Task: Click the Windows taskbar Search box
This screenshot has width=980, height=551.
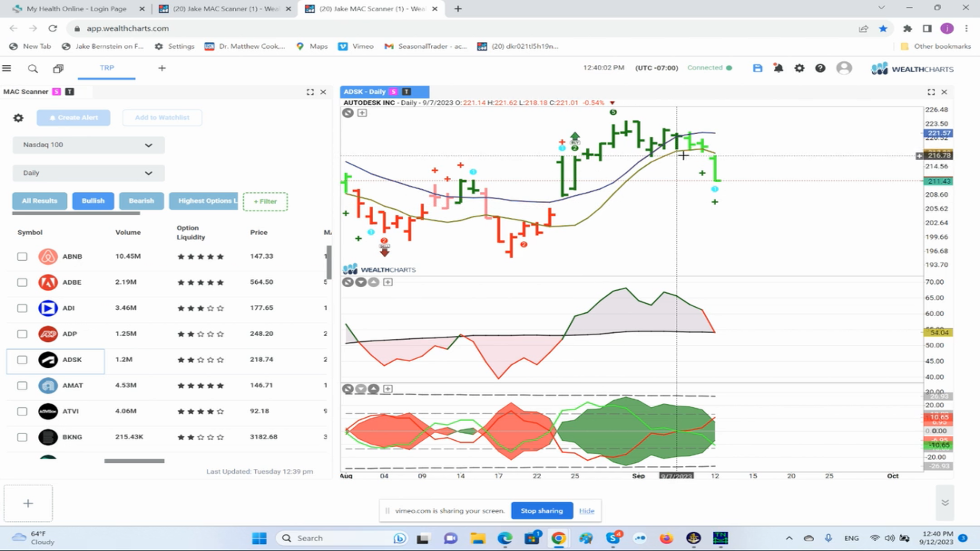Action: tap(341, 538)
